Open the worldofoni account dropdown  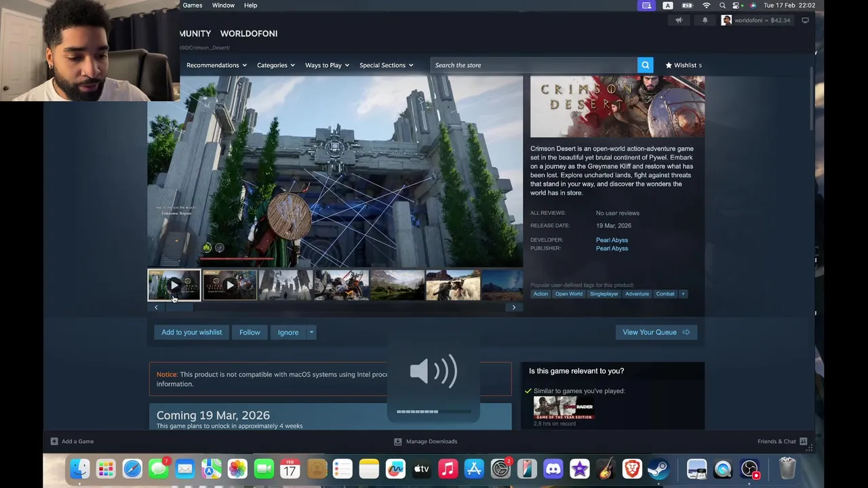(762, 20)
